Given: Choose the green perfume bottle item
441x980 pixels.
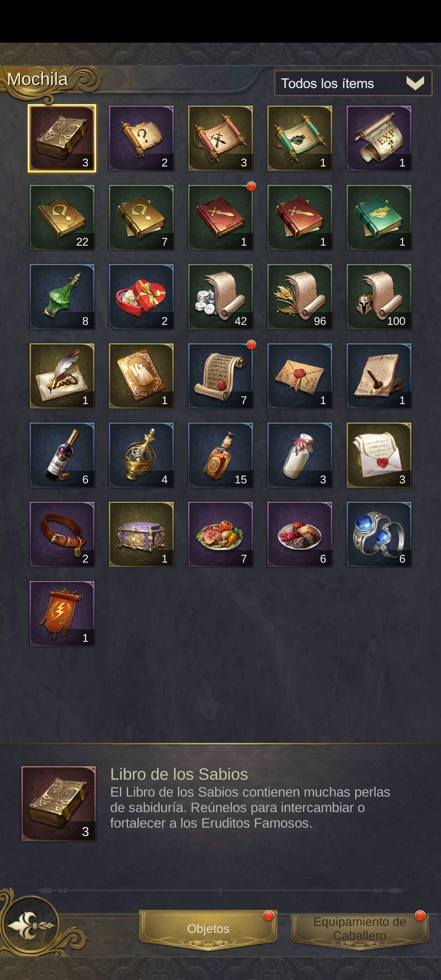Looking at the screenshot, I should point(62,297).
